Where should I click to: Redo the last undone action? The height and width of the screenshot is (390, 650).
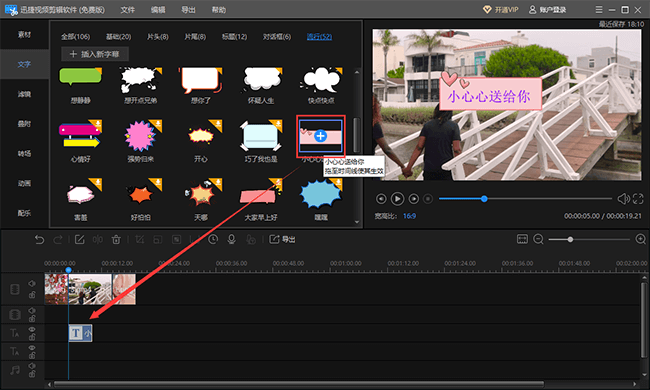point(58,240)
